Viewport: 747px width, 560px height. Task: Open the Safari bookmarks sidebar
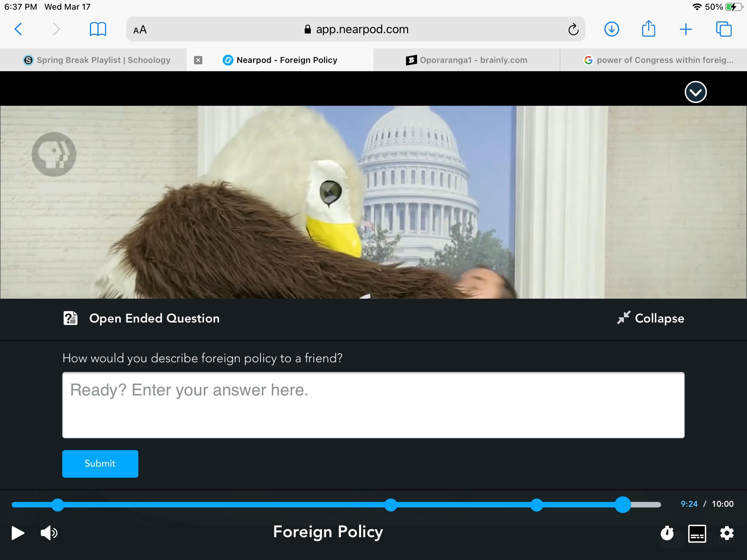coord(98,29)
